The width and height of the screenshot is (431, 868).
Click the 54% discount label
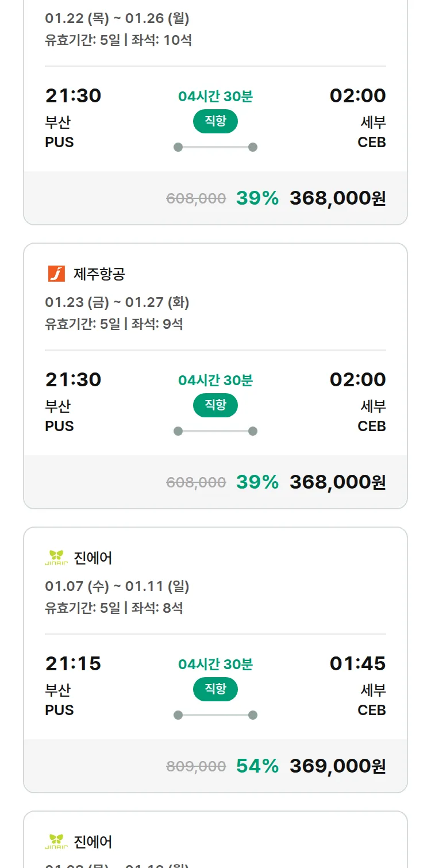point(257,766)
